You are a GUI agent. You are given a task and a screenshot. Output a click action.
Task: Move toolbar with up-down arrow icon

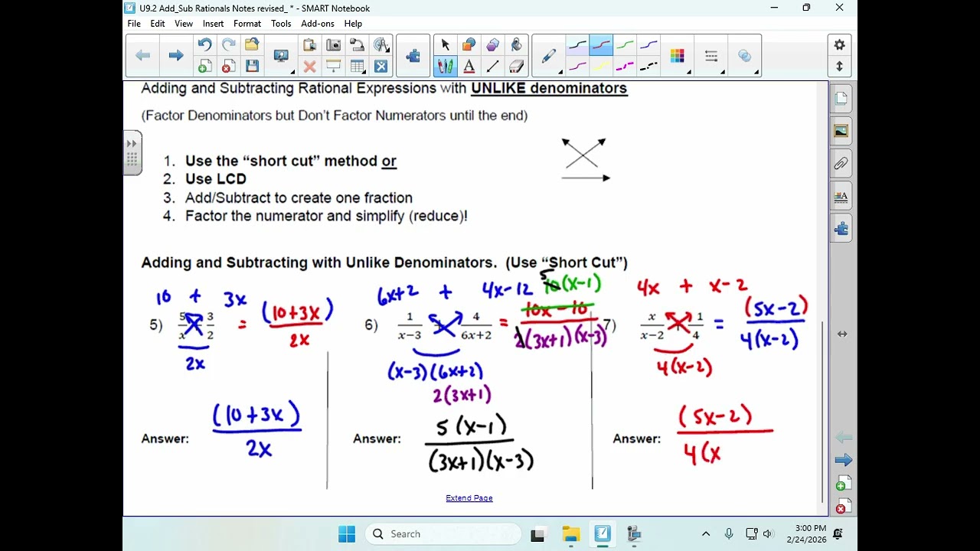839,67
